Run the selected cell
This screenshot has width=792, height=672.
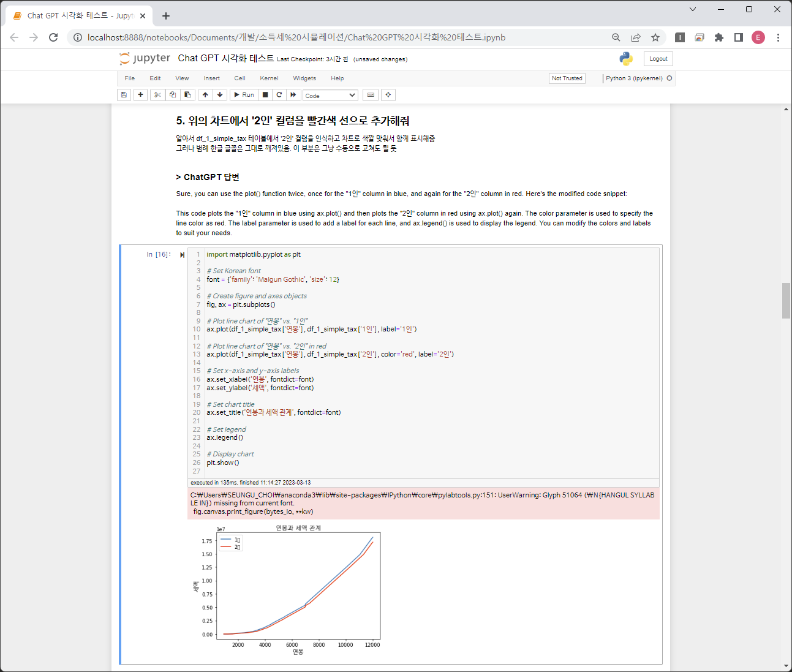point(244,95)
